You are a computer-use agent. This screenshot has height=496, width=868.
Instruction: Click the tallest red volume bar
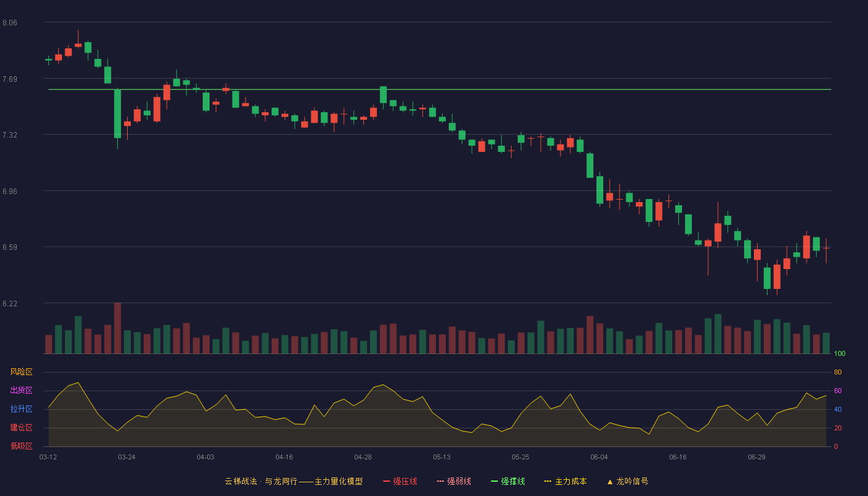[x=118, y=328]
